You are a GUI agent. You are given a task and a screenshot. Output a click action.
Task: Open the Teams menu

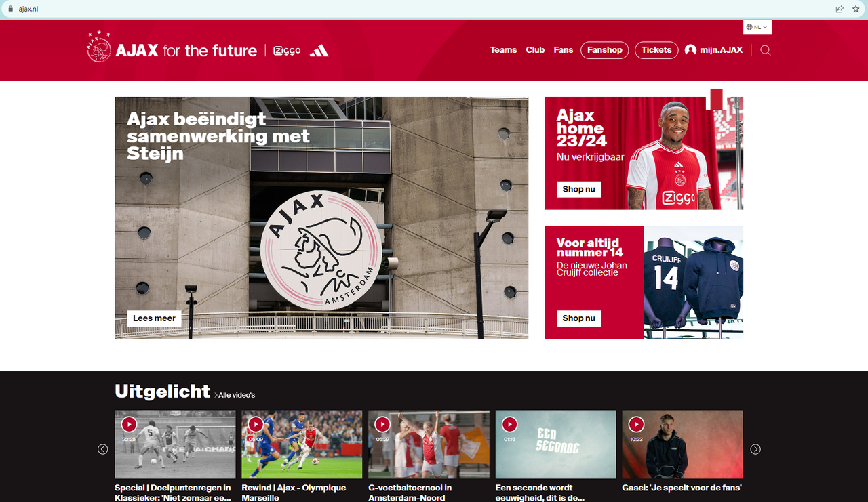503,50
